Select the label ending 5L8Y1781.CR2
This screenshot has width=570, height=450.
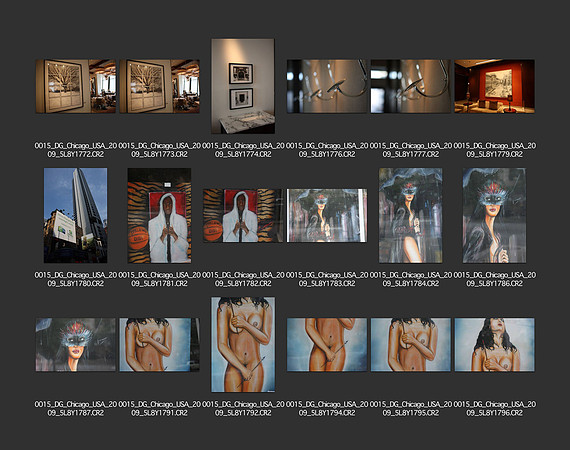coord(160,279)
